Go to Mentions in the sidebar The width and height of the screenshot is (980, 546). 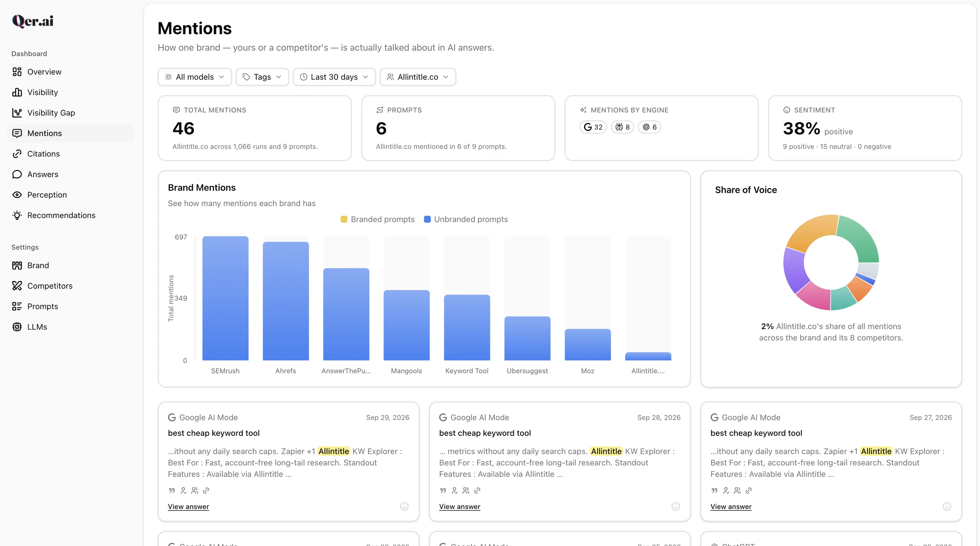tap(71, 133)
